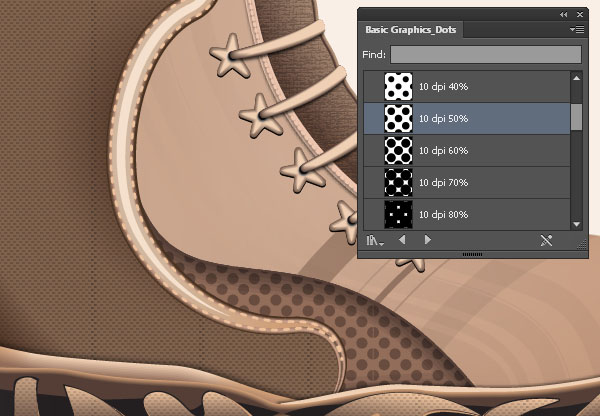The height and width of the screenshot is (416, 600).
Task: Choose the 10 dpi 60% pattern thumbnail
Action: [x=398, y=150]
